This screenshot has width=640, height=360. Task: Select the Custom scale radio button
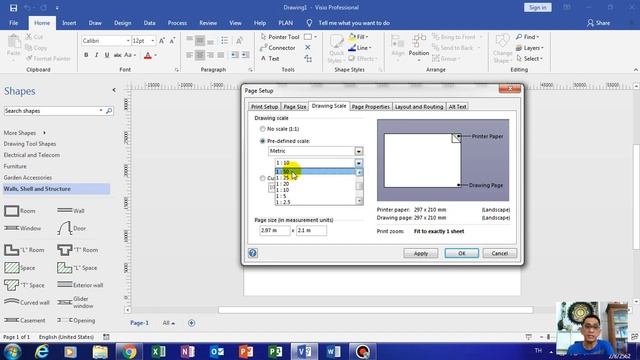tap(262, 178)
